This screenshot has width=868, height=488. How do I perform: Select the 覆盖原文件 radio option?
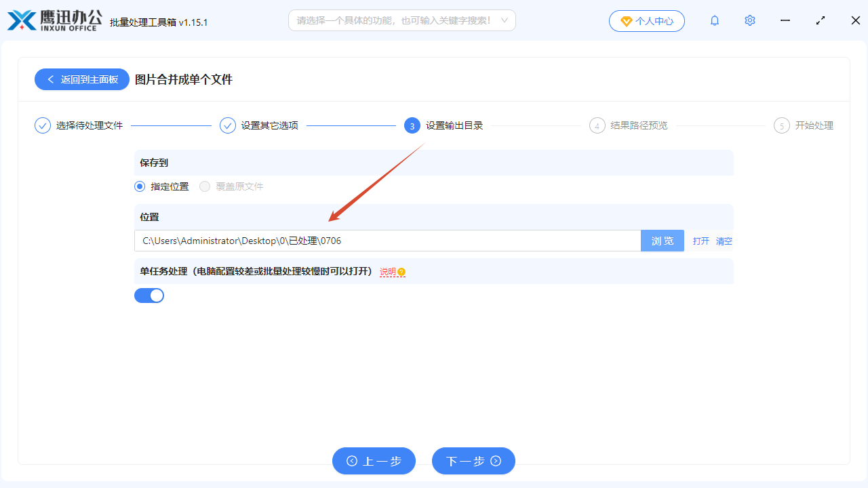[x=205, y=186]
